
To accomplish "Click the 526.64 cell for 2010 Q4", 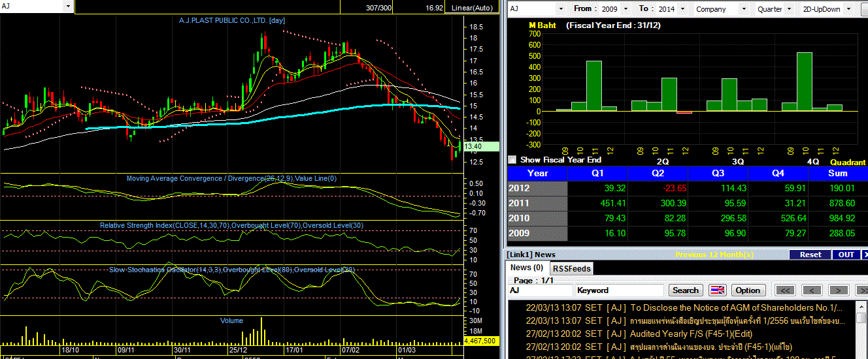I will click(x=778, y=219).
